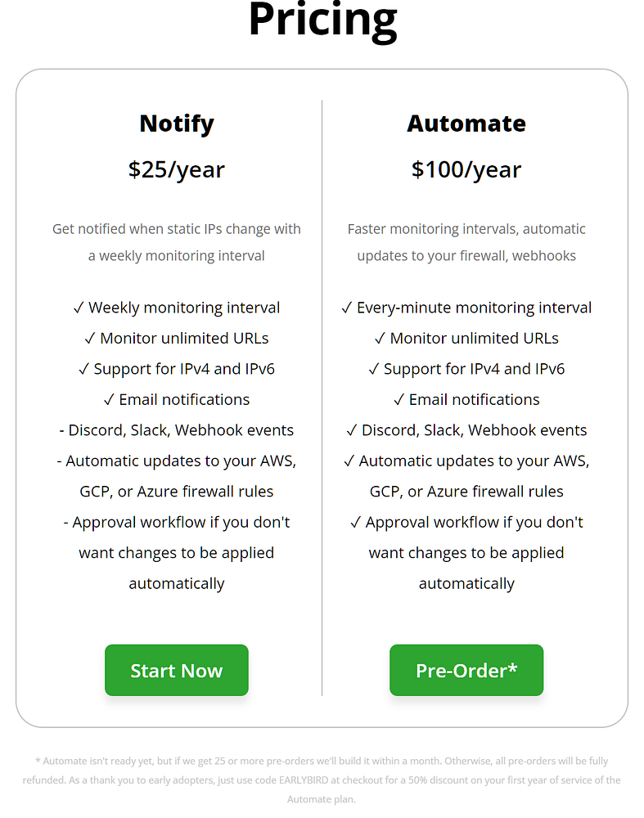The width and height of the screenshot is (644, 818).
Task: Click Notify's Email notifications feature
Action: pos(177,400)
